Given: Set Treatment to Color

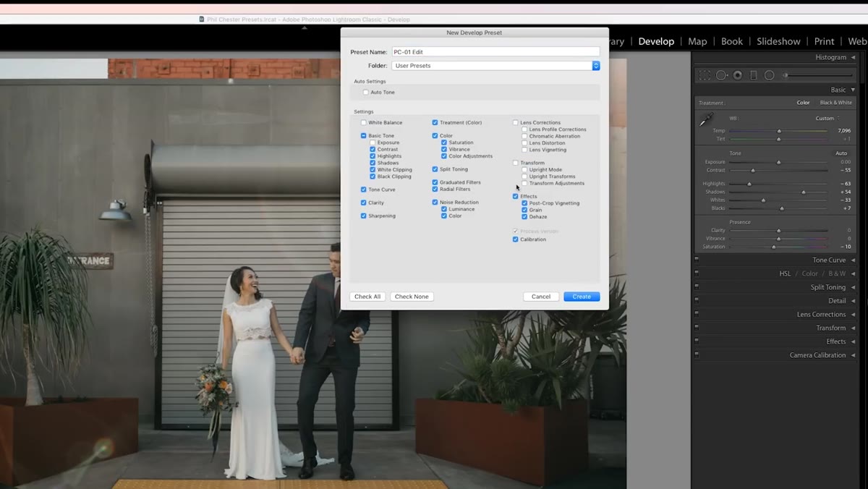Looking at the screenshot, I should tap(803, 103).
